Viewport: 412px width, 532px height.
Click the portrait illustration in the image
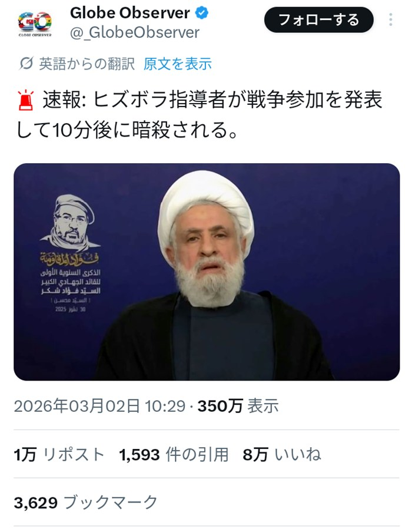(71, 222)
